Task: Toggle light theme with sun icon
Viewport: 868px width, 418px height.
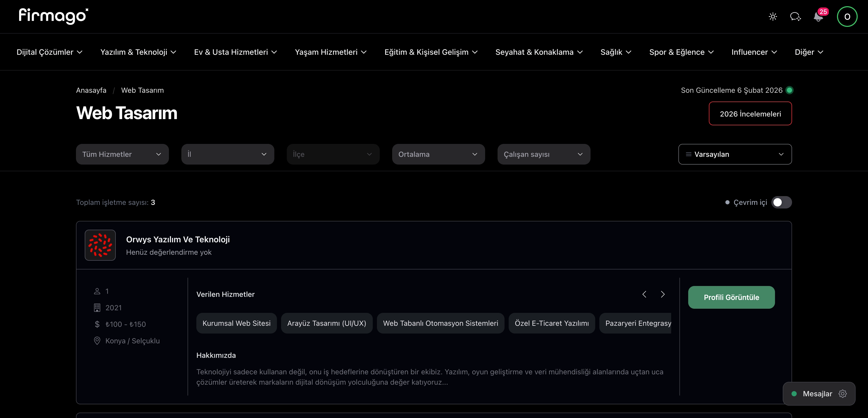Action: click(x=773, y=17)
